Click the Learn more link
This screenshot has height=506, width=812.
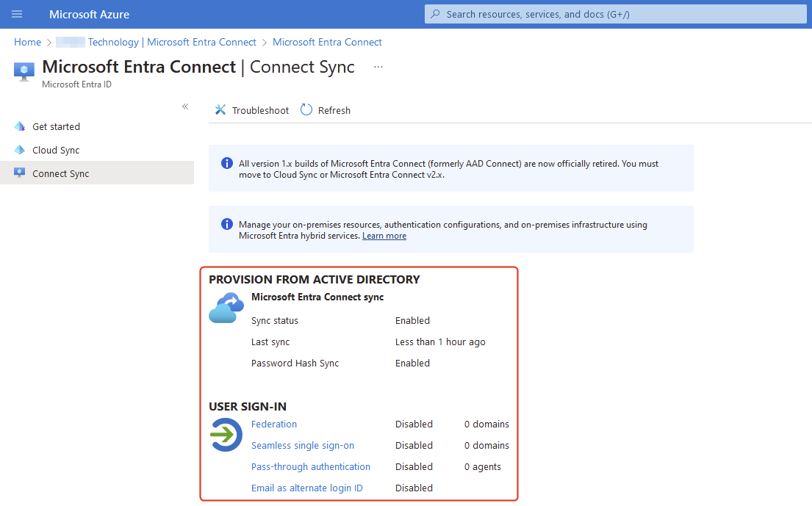coord(384,236)
